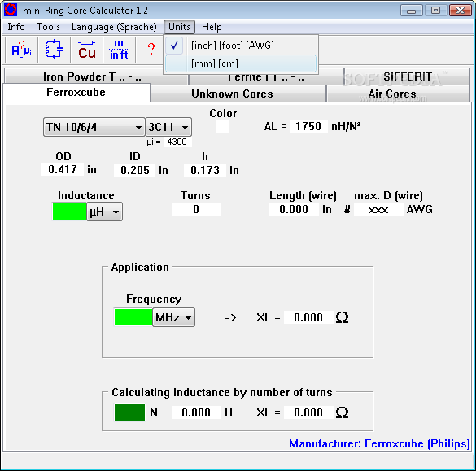The image size is (476, 471).
Task: Click the XL value in the turns calculation group
Action: pos(308,412)
